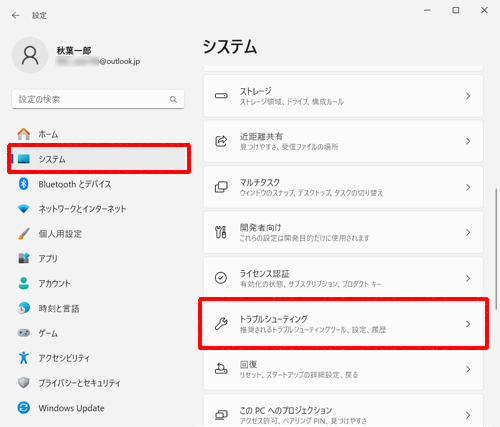Click the vertical scrollbar thumb

tap(496, 249)
